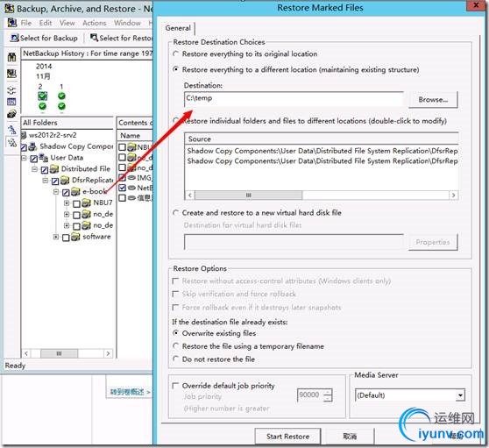This screenshot has height=448, width=489.
Task: Click the User Data folder icon
Action: 43,158
